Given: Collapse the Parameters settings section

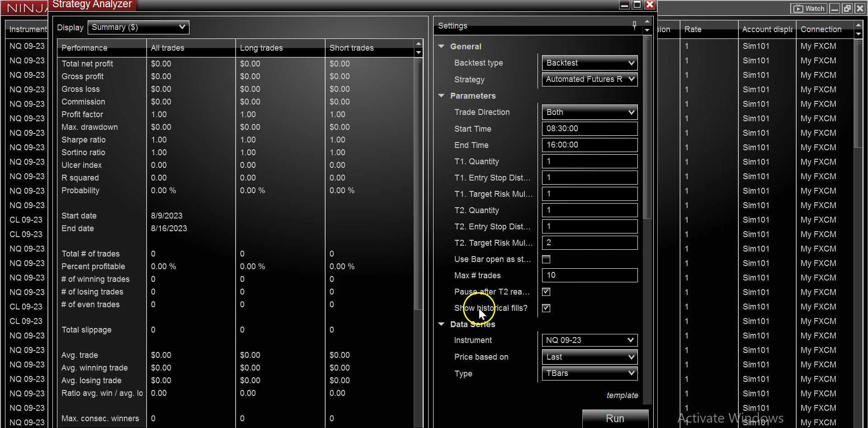Looking at the screenshot, I should pyautogui.click(x=441, y=95).
